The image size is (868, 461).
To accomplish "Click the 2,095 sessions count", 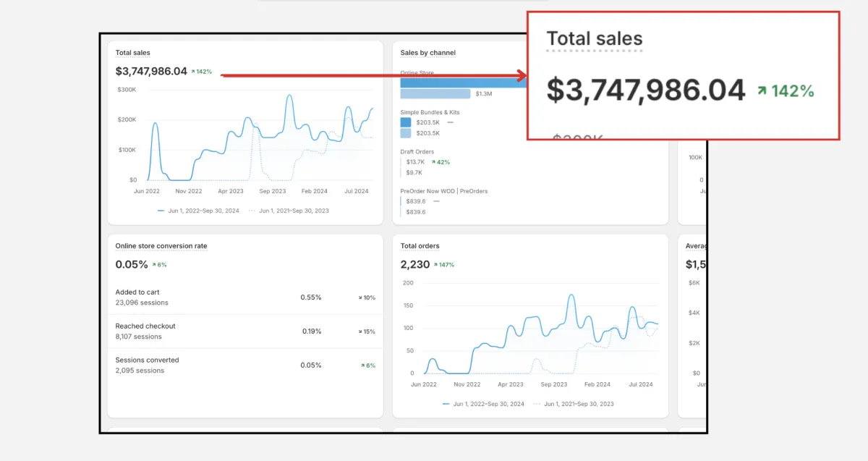I will click(x=140, y=371).
